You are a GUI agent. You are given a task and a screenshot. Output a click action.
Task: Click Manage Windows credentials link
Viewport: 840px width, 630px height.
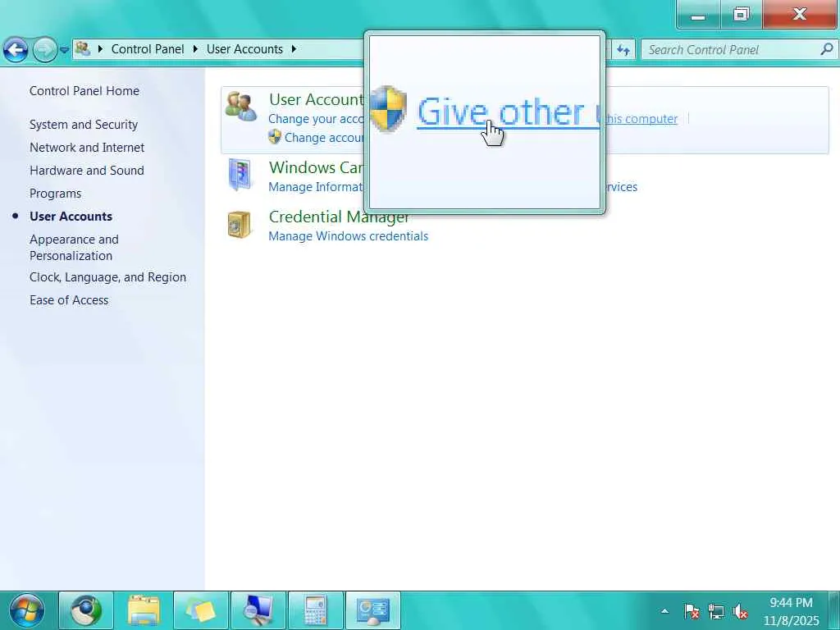click(x=348, y=236)
